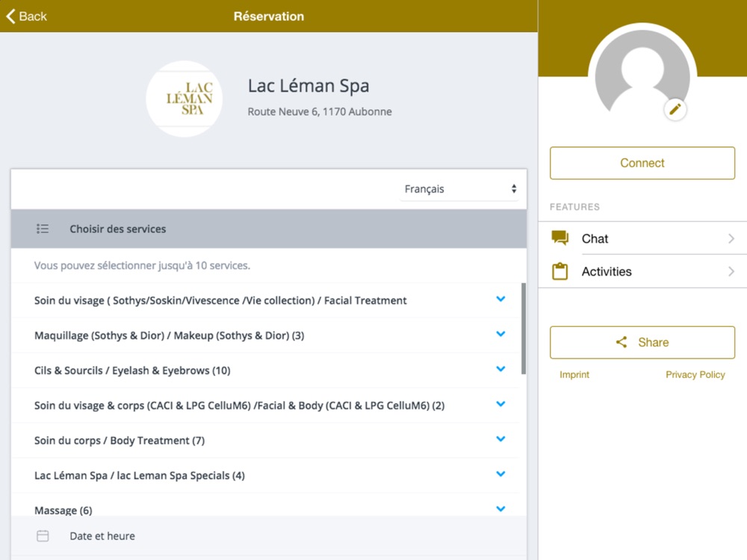Click the Lac Leman Spa Specials (4) text
The width and height of the screenshot is (747, 560).
pos(139,476)
